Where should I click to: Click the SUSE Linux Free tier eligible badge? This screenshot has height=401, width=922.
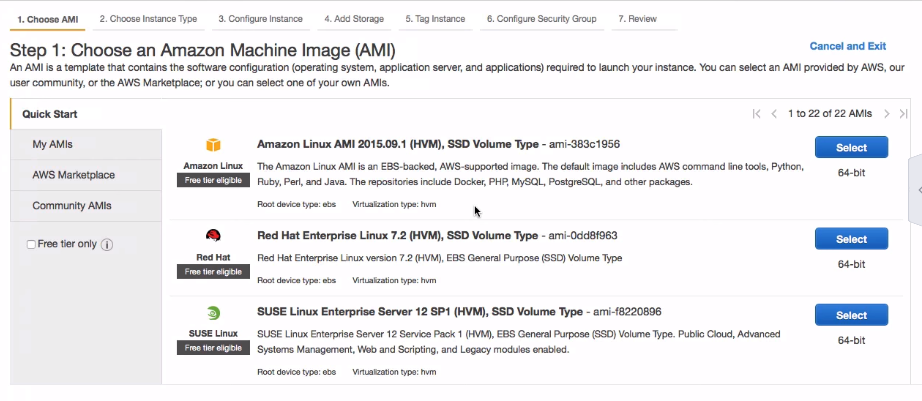tap(213, 348)
